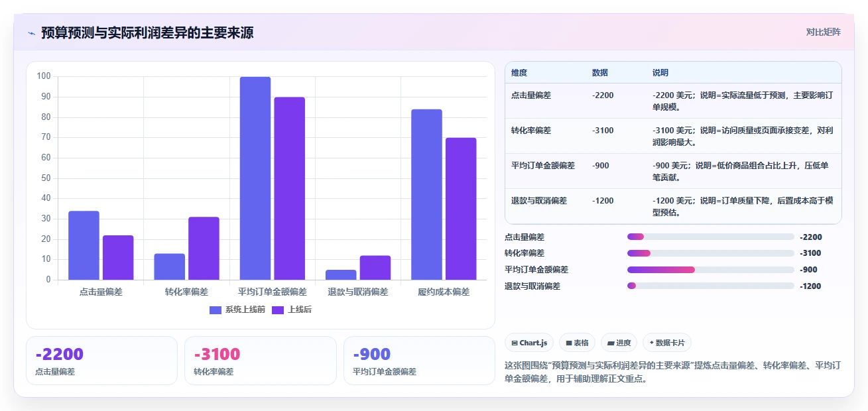Click the 点击量偏差 progress bar
This screenshot has height=411, width=868.
711,237
